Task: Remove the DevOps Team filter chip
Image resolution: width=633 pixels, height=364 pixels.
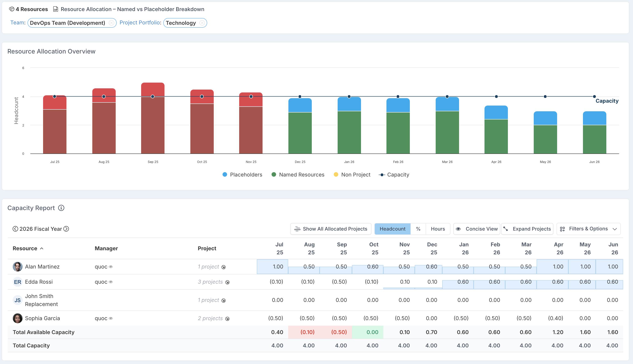Action: [x=111, y=23]
